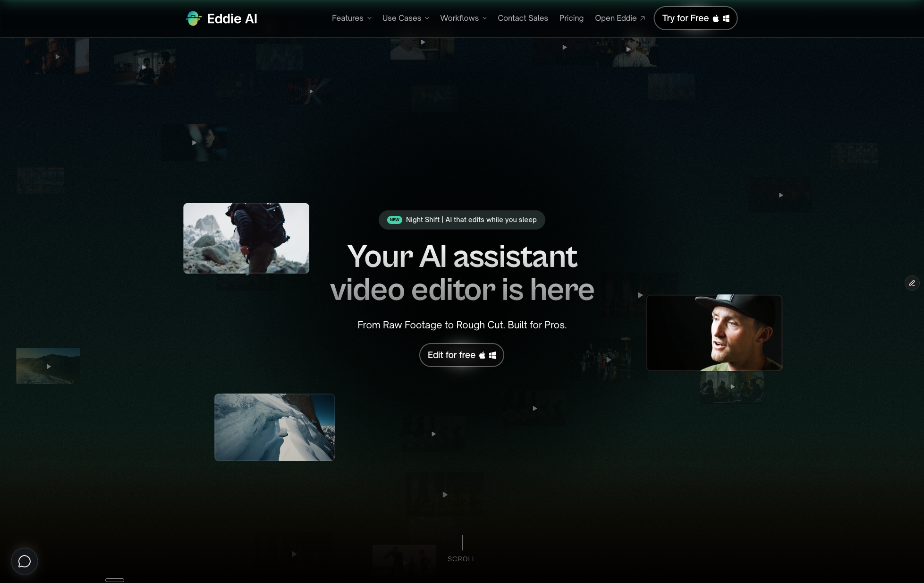Play the man in cap video thumbnail
This screenshot has height=583, width=924.
tap(714, 333)
